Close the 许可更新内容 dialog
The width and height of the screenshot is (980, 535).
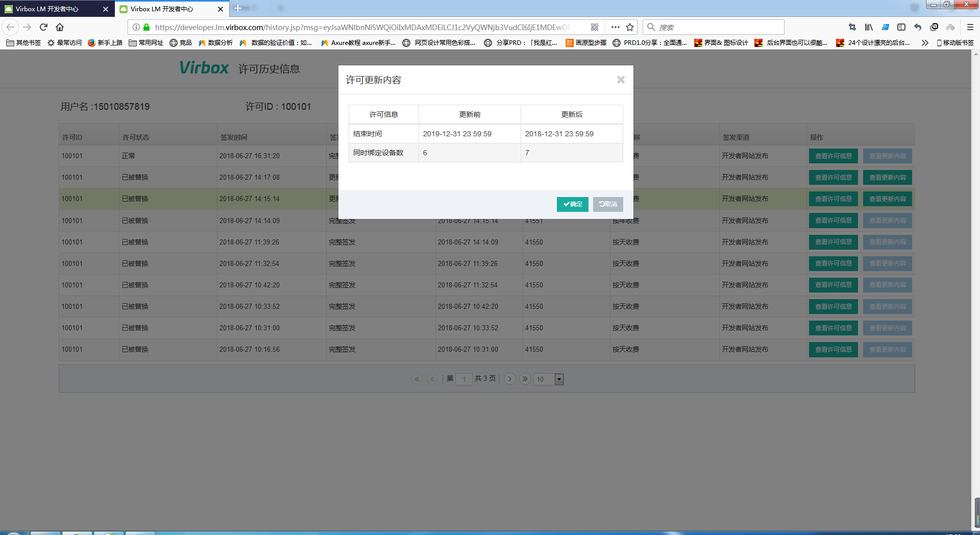click(621, 80)
